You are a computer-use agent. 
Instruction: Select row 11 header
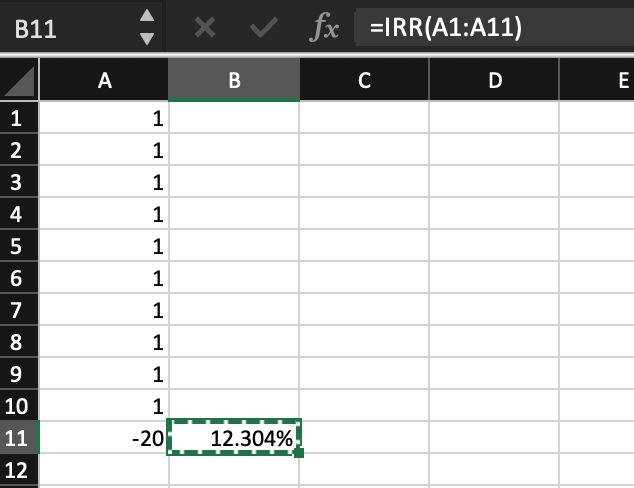[x=19, y=437]
